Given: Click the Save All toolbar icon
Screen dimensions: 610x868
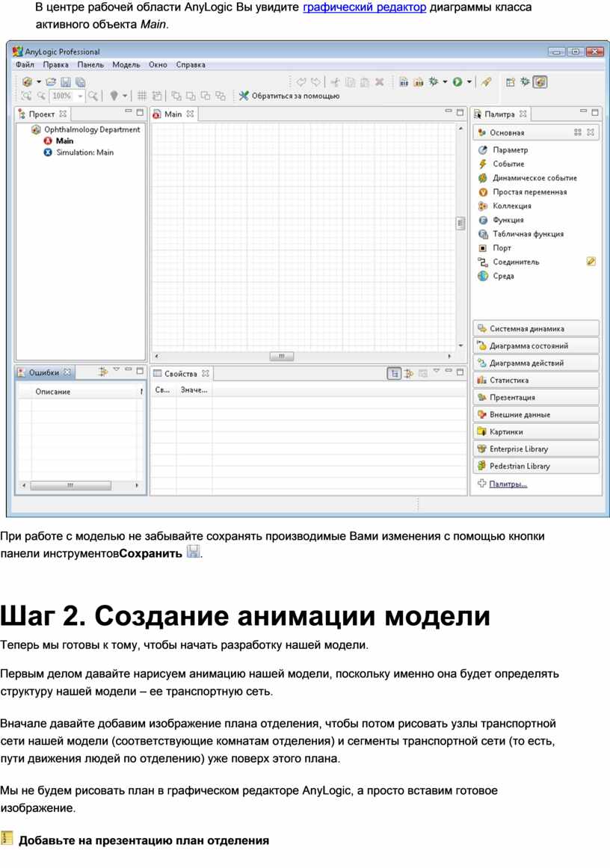Looking at the screenshot, I should (x=80, y=82).
